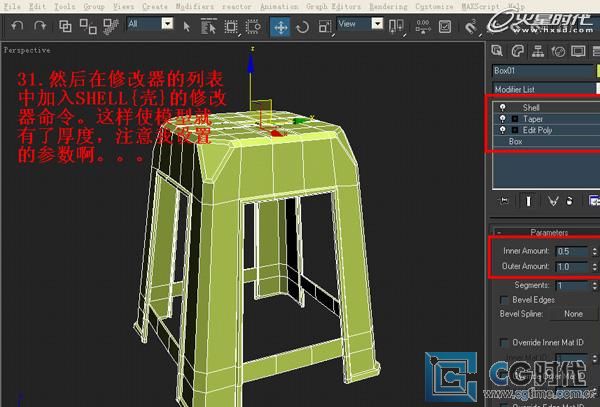The height and width of the screenshot is (407, 600).
Task: Click the Unlink Selection icon
Action: [x=88, y=26]
